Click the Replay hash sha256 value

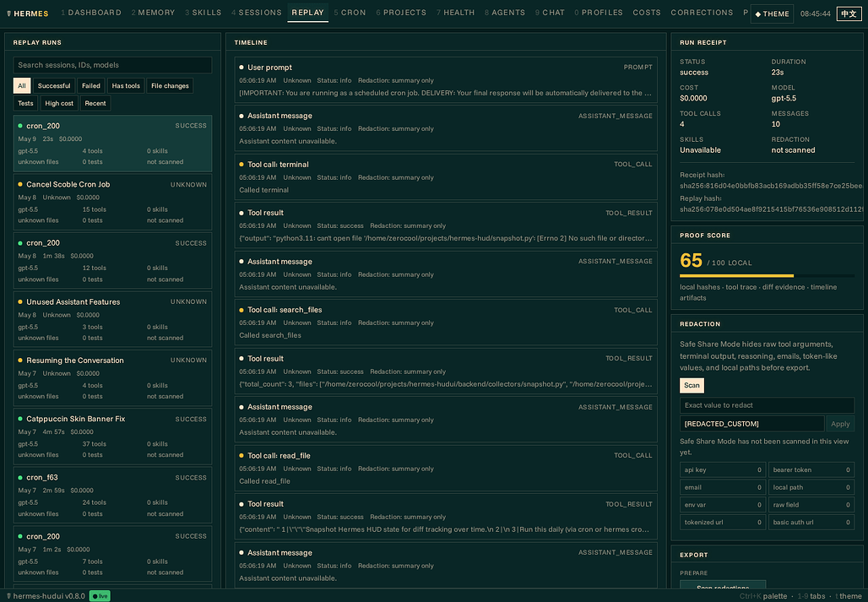pyautogui.click(x=771, y=209)
